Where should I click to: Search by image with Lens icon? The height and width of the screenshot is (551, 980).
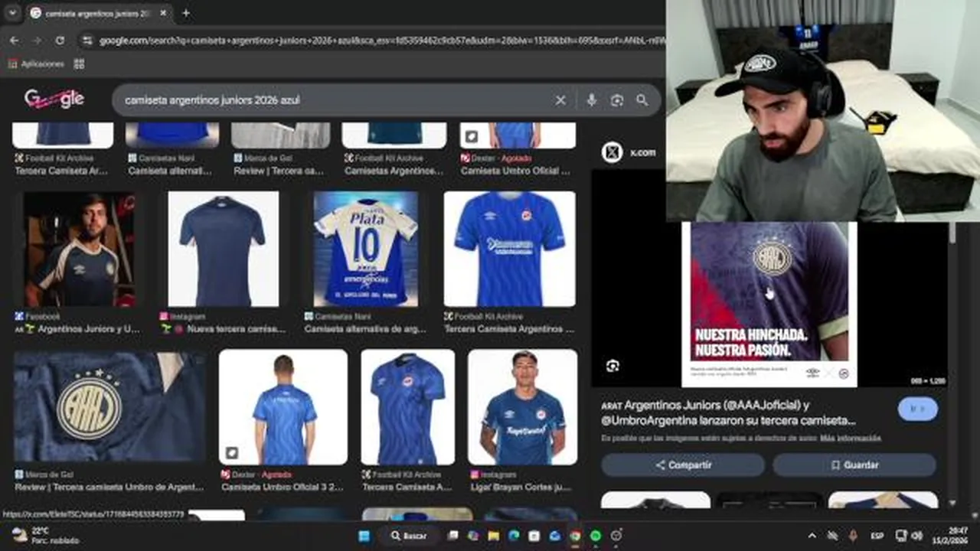(616, 100)
